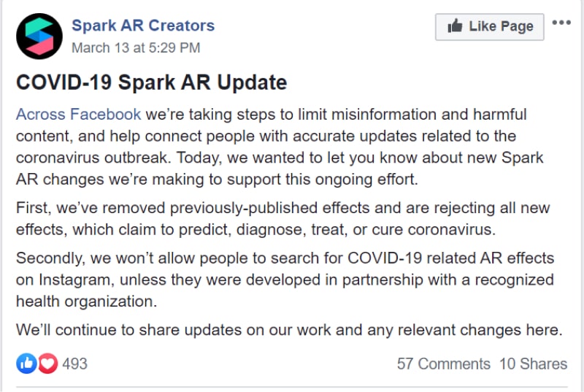The height and width of the screenshot is (392, 584).
Task: Click the thumbs-up icon in Like Page
Action: [455, 26]
